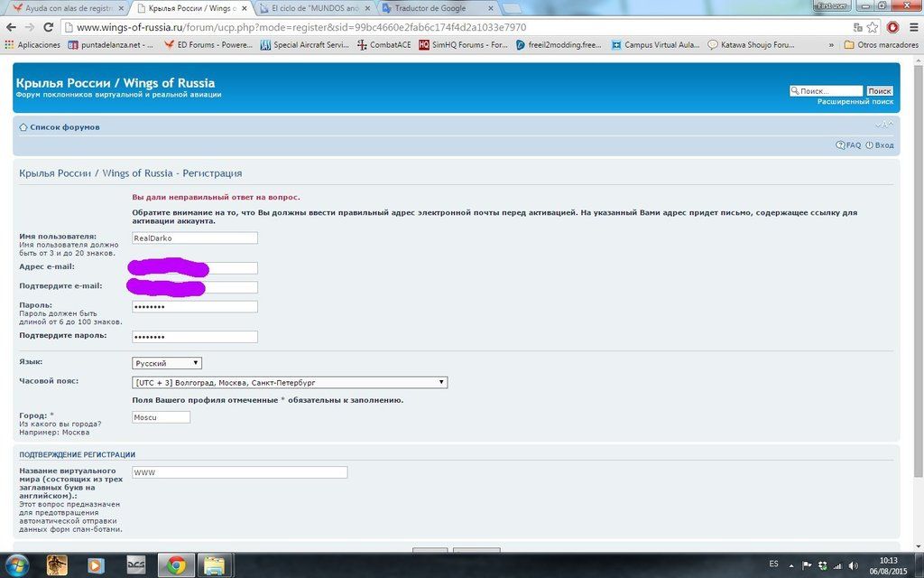Open the Расширенный поиск link
This screenshot has width=924, height=578.
click(x=855, y=102)
